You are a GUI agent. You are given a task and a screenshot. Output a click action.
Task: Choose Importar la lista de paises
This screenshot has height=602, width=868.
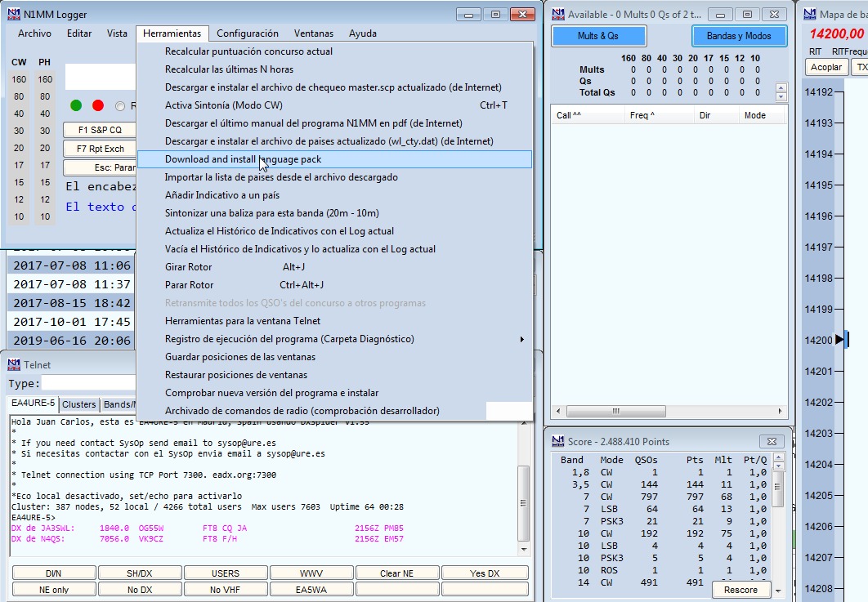click(x=334, y=177)
